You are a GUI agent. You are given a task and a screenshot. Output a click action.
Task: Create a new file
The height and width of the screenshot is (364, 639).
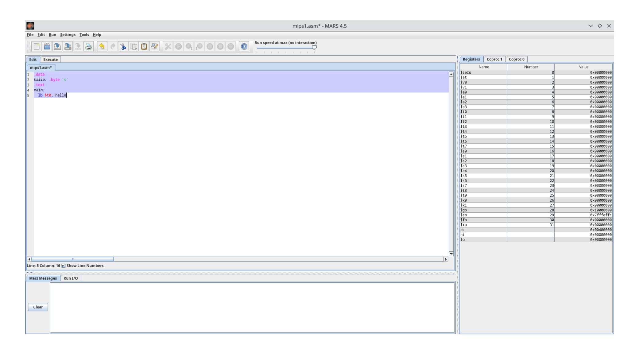pyautogui.click(x=36, y=46)
